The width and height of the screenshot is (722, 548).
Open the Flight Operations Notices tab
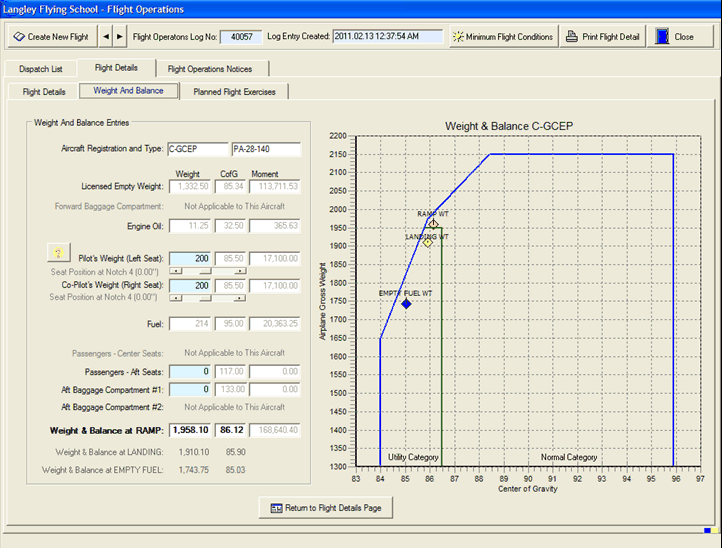click(x=210, y=69)
